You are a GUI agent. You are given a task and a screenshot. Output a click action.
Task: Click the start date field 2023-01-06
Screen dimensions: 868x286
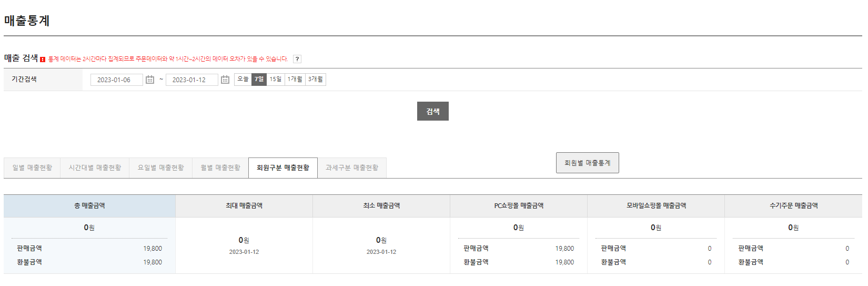pos(117,80)
